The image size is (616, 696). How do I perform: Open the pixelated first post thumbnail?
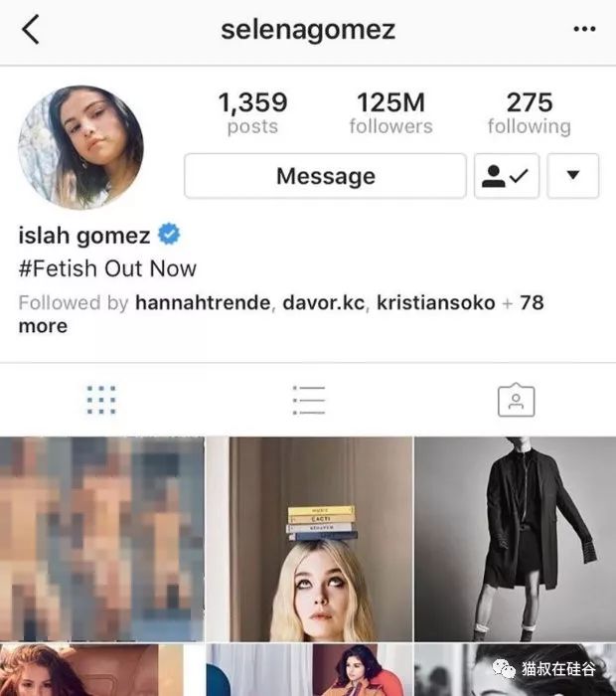[x=102, y=539]
